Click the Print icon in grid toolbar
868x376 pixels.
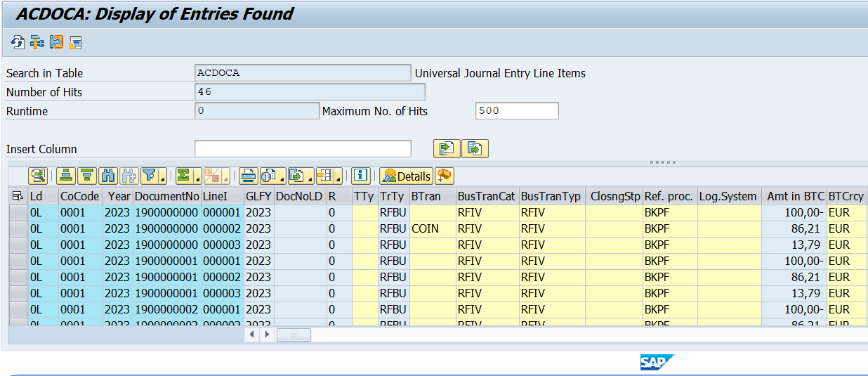(x=249, y=176)
